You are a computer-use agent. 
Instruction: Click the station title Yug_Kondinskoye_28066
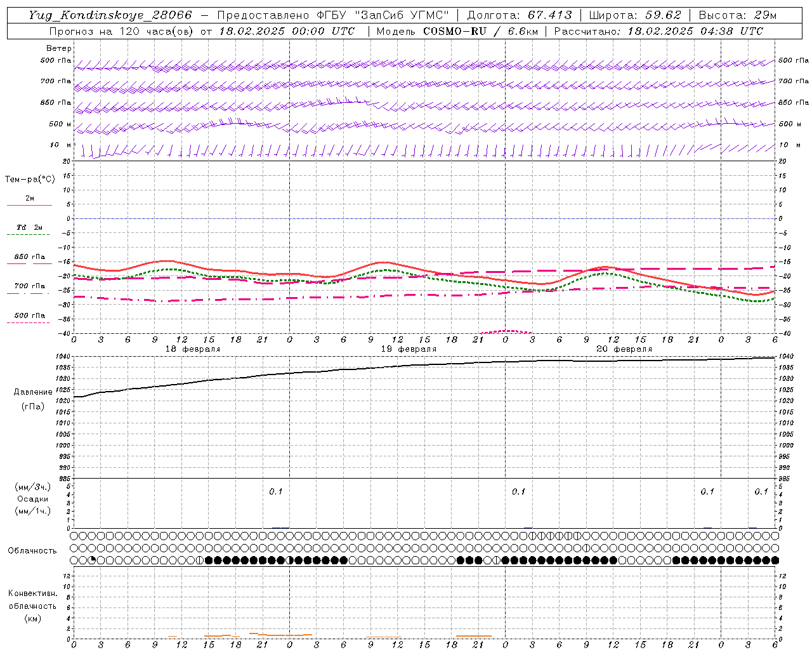pyautogui.click(x=110, y=15)
